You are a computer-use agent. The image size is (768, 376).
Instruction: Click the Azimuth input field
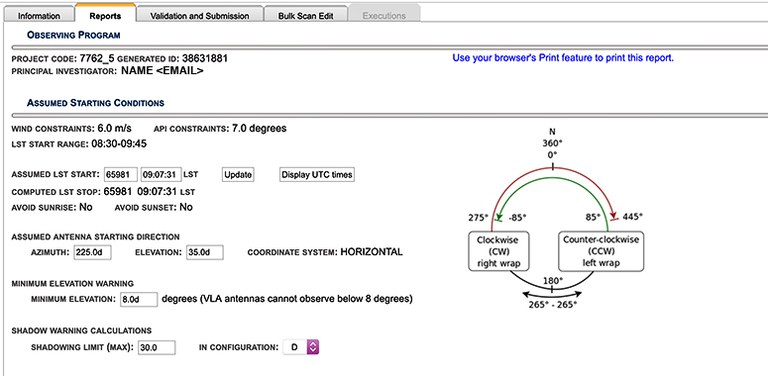click(92, 253)
